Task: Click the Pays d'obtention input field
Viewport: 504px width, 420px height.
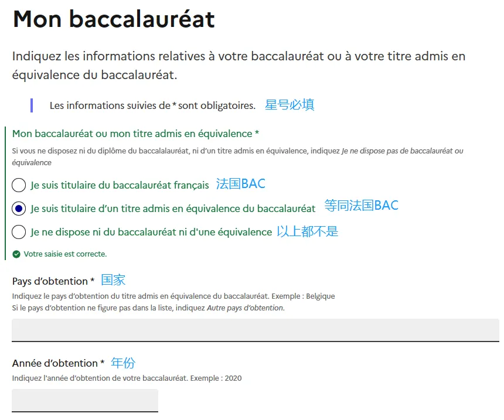Action: (255, 330)
